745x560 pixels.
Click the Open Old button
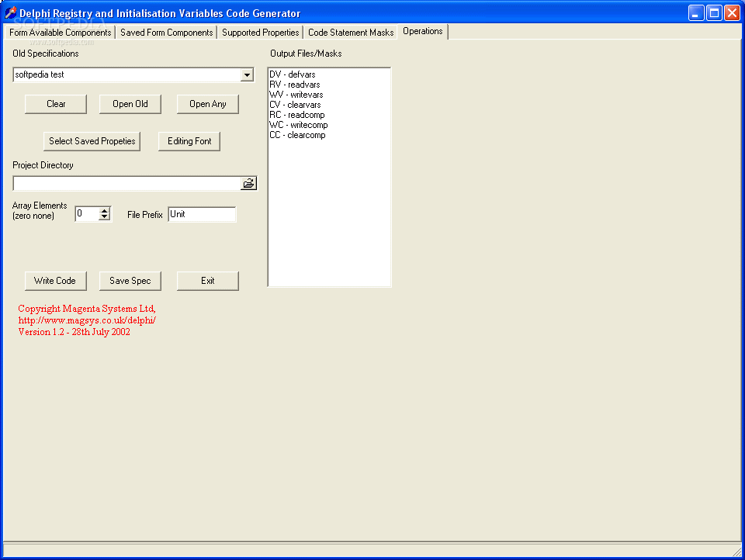click(x=130, y=104)
